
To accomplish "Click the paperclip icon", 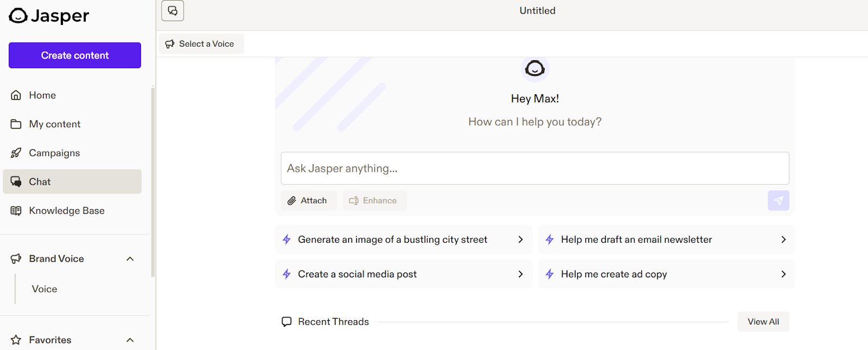I will point(292,200).
